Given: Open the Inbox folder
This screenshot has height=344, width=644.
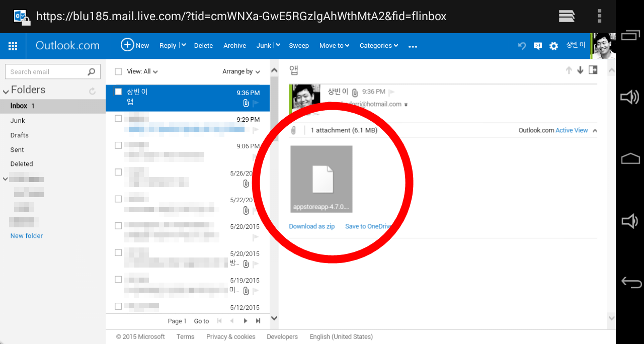Looking at the screenshot, I should pos(53,106).
